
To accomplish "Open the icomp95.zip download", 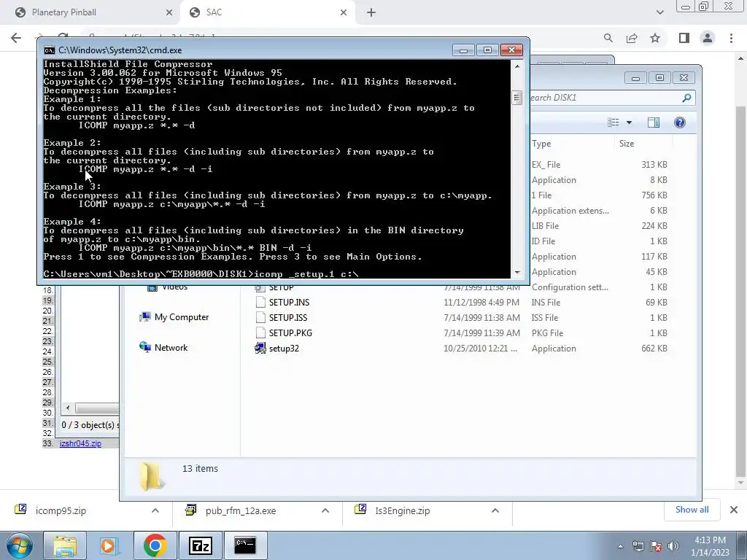I will (61, 510).
